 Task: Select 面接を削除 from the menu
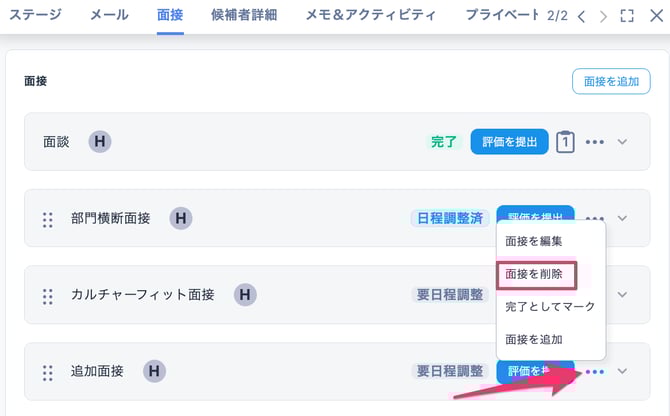coord(541,273)
